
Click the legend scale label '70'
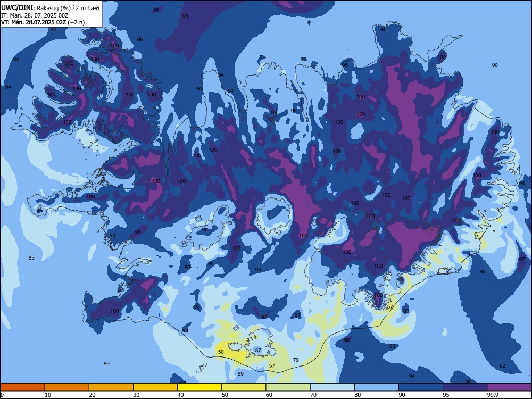point(313,395)
